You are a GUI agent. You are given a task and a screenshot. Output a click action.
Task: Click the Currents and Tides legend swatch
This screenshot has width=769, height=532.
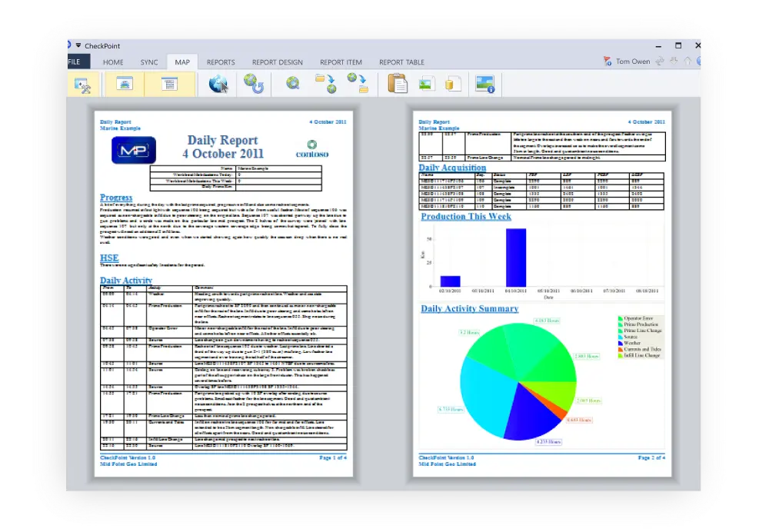[x=621, y=350]
